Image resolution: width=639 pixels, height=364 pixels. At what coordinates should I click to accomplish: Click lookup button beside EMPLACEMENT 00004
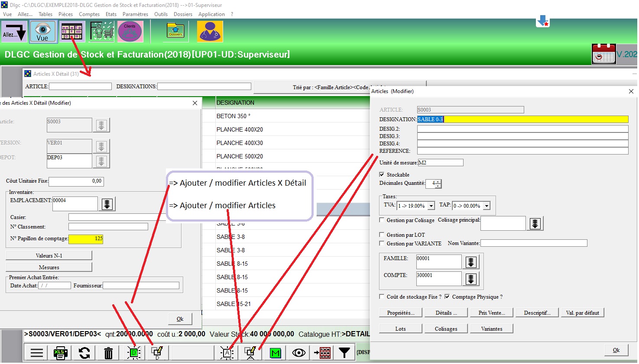click(107, 204)
